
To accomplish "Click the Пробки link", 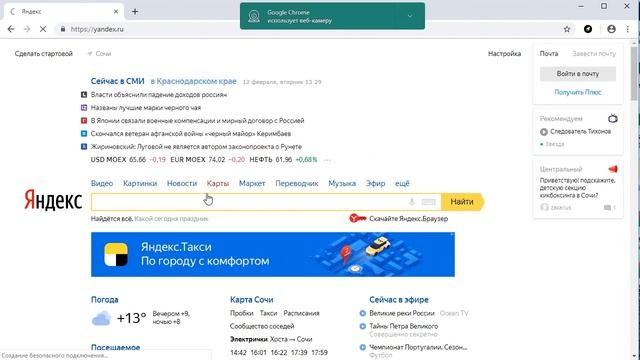I will click(242, 313).
